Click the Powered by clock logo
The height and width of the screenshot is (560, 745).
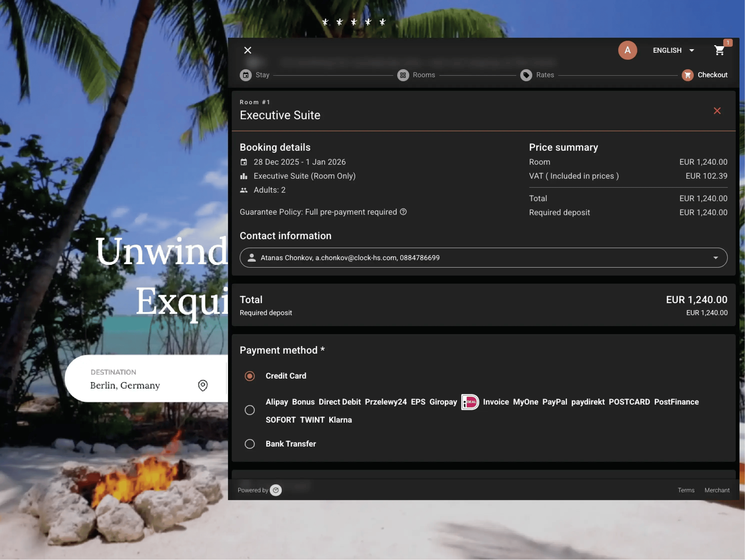coord(276,490)
